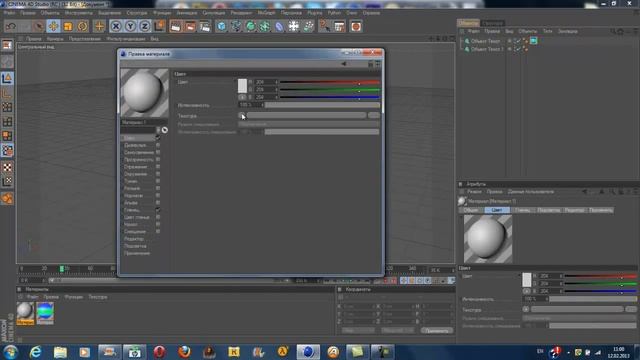
Task: Open Internet Explorer from taskbar
Action: click(36, 351)
